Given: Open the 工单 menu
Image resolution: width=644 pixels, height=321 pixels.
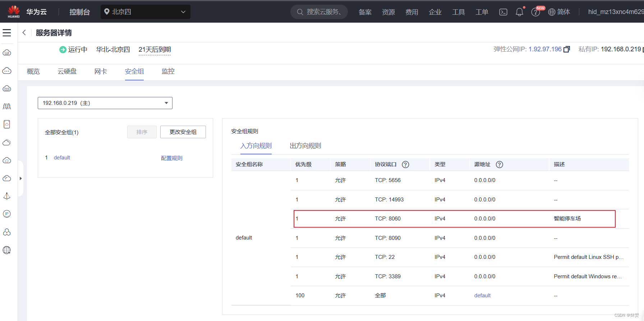Looking at the screenshot, I should pyautogui.click(x=482, y=12).
